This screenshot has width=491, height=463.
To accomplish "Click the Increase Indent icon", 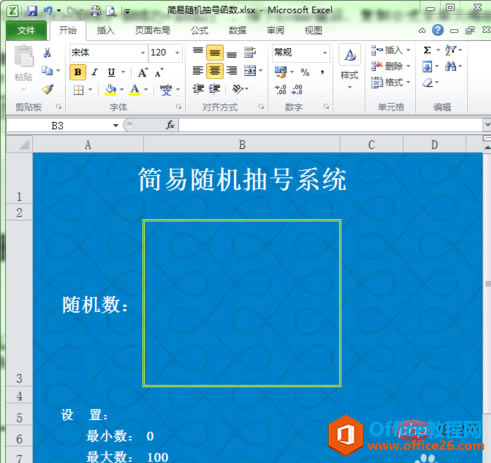I will [x=215, y=89].
